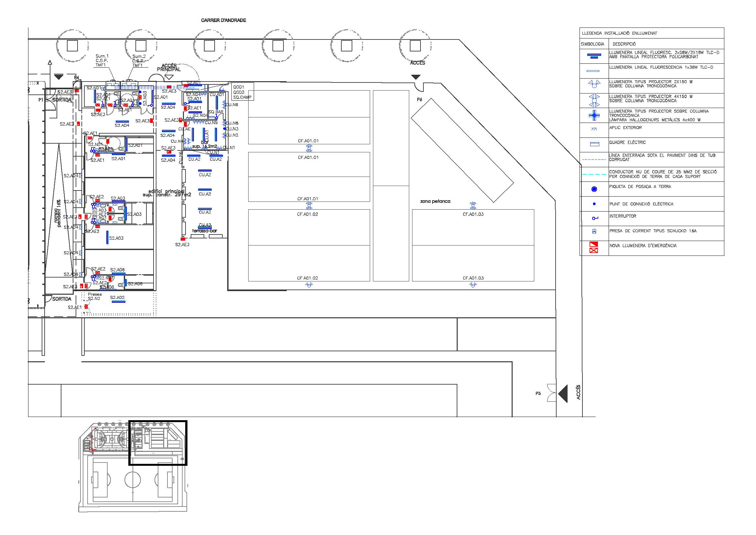Select the 2X150 W projector legend symbol

tap(594, 84)
